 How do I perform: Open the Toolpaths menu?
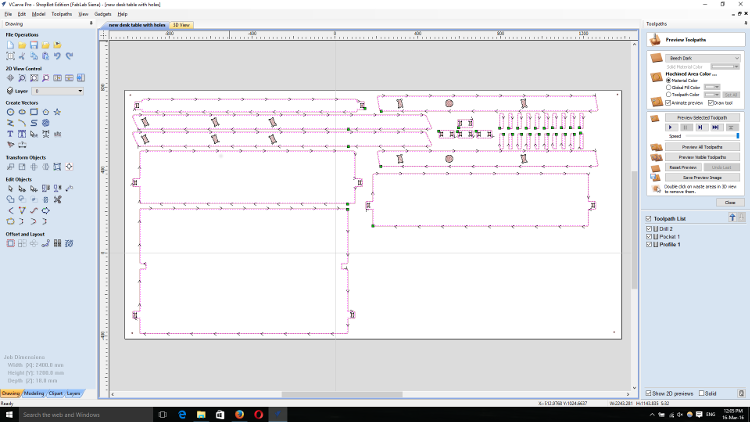click(62, 14)
